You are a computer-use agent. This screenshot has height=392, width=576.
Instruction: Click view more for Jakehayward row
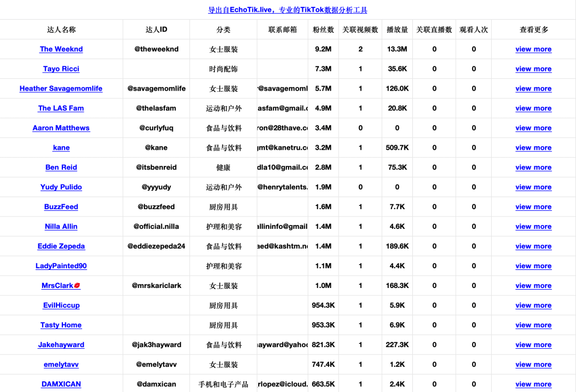point(533,345)
